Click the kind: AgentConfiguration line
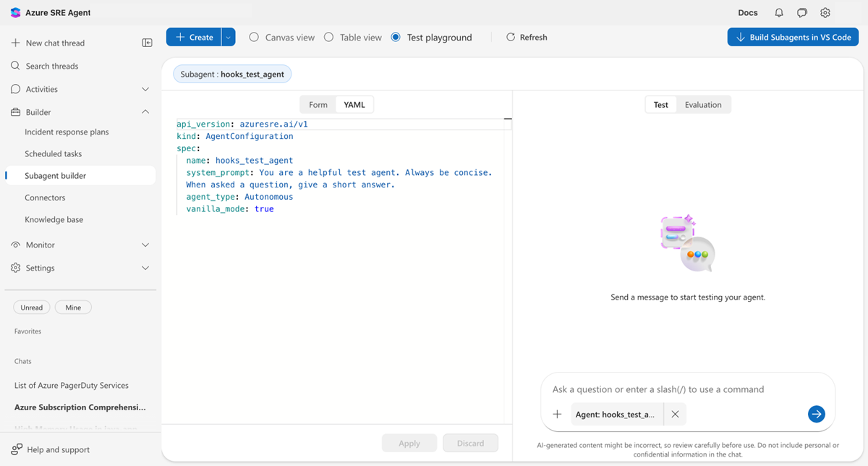Viewport: 868px width, 466px height. click(x=235, y=136)
